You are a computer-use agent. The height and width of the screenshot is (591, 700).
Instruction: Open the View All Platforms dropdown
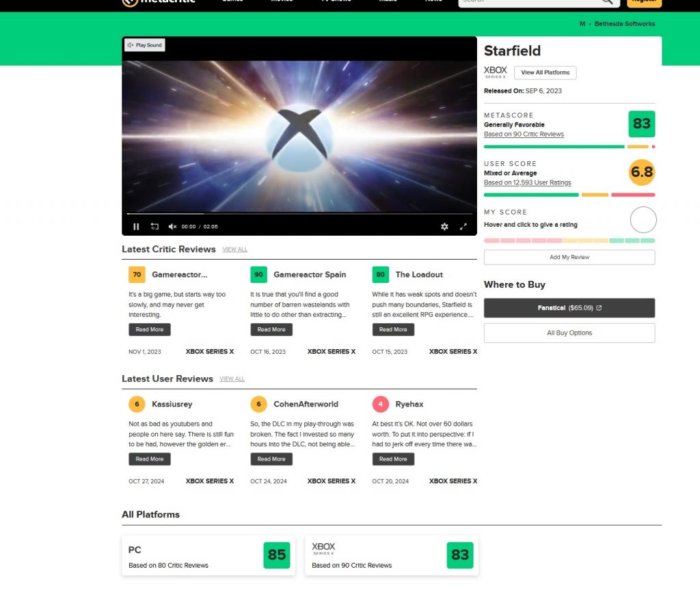[x=545, y=72]
